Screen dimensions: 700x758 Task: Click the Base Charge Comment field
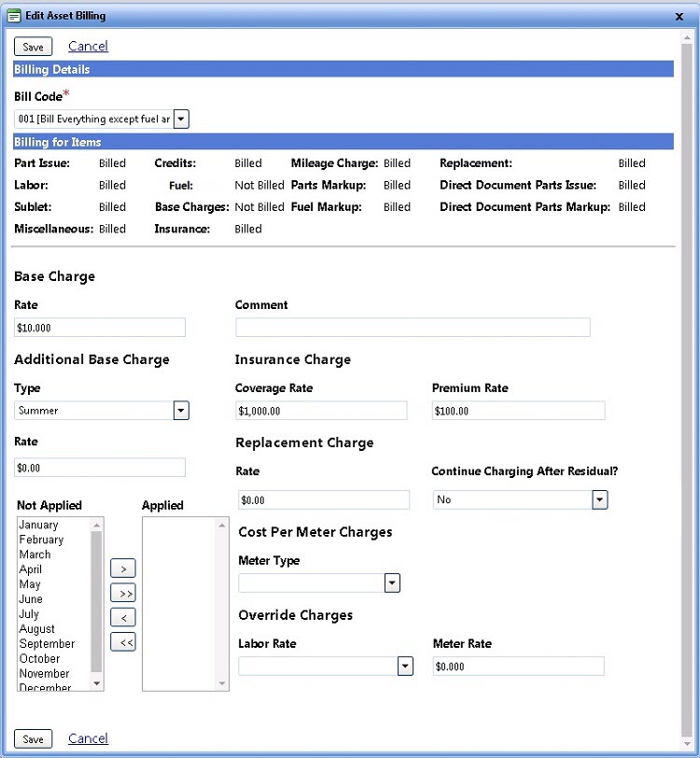pos(413,328)
